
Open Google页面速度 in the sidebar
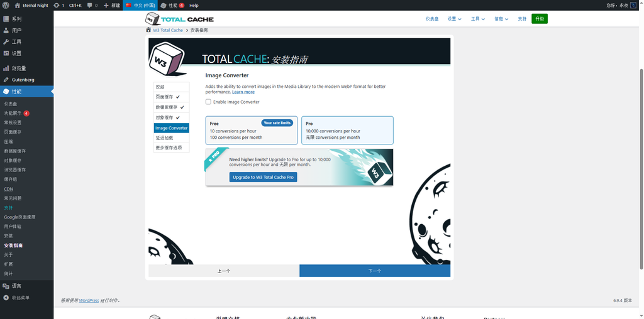(x=19, y=217)
